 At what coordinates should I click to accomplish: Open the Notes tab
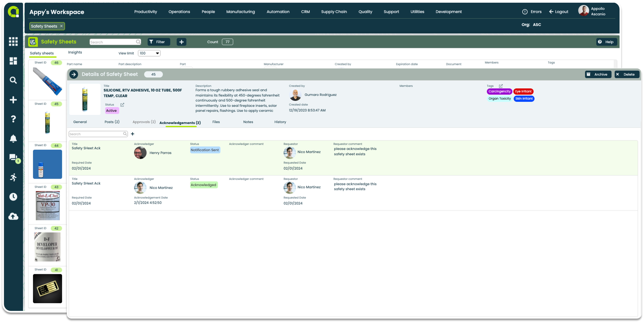tap(248, 122)
